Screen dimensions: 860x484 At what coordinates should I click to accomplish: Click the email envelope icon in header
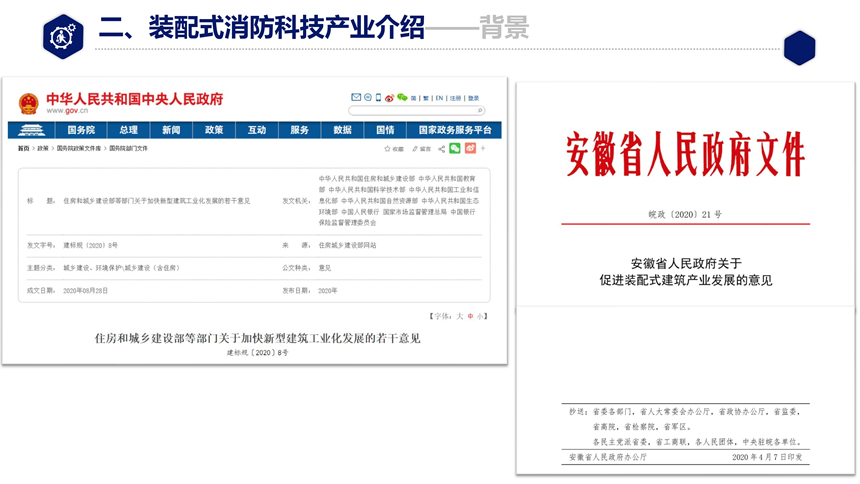[355, 98]
